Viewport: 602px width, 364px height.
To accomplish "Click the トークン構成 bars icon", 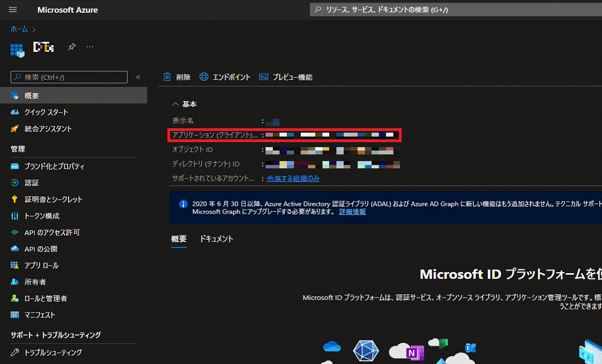I will pyautogui.click(x=15, y=216).
